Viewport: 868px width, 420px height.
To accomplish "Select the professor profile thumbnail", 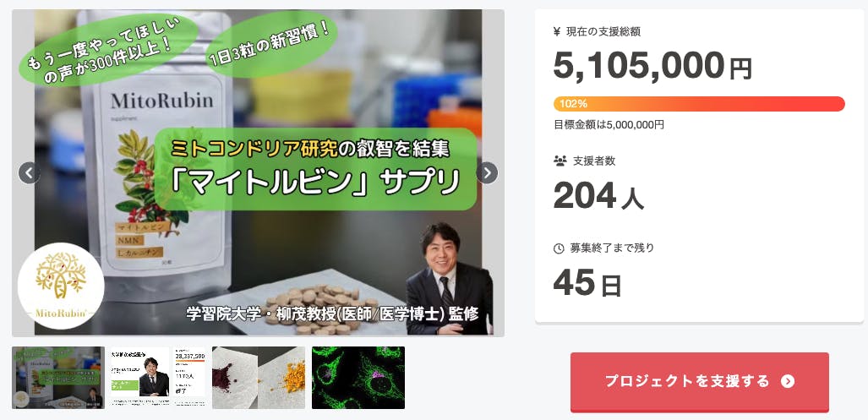I will point(158,378).
